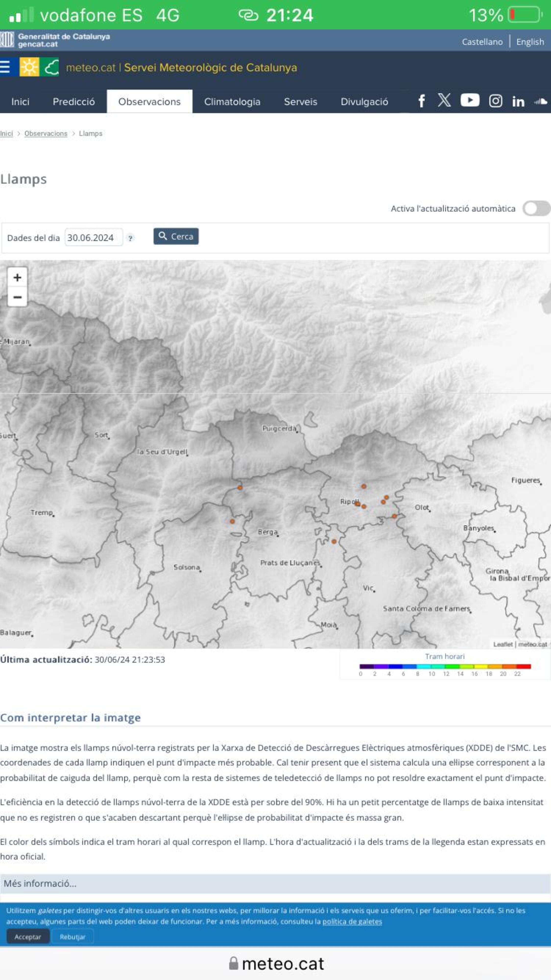Reject cookies with Rebutjar button
The height and width of the screenshot is (980, 551).
point(72,937)
